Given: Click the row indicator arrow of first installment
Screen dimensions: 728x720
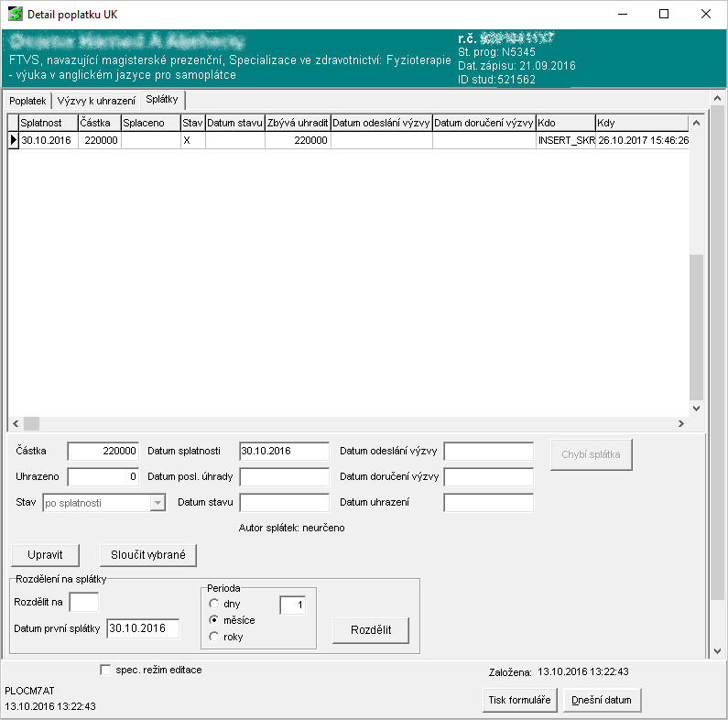Looking at the screenshot, I should (x=13, y=140).
